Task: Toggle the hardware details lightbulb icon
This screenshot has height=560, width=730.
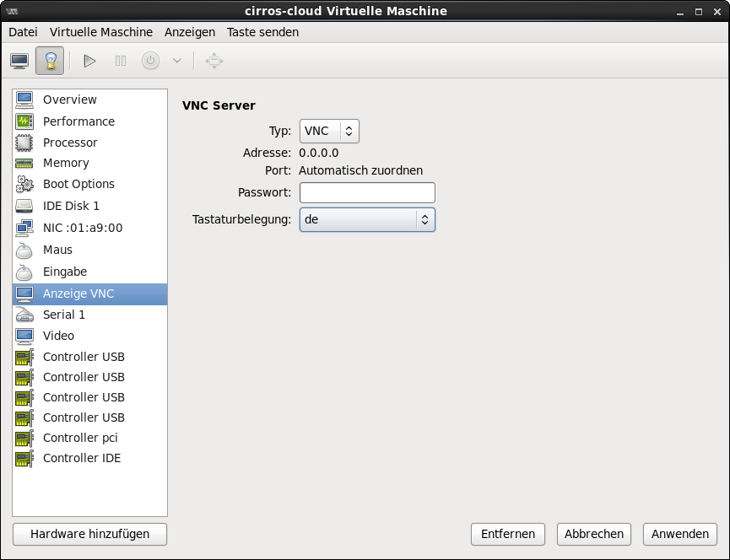Action: click(x=50, y=61)
